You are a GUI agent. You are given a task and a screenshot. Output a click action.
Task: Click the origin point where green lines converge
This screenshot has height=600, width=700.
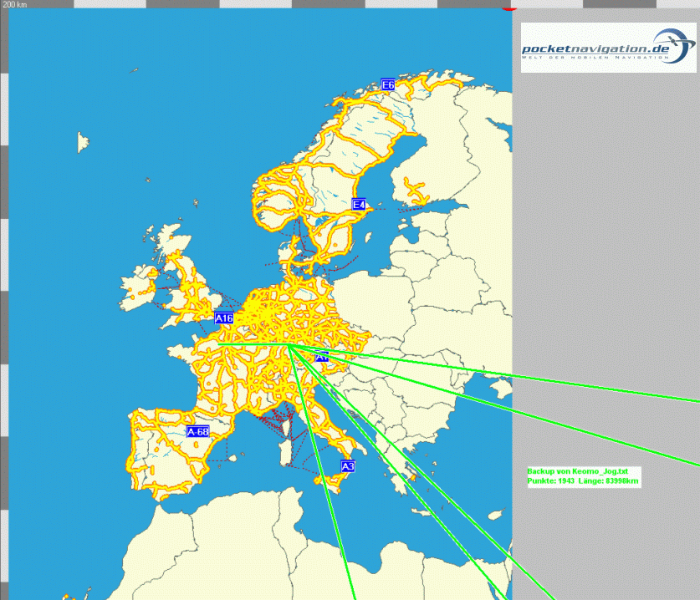tap(287, 344)
